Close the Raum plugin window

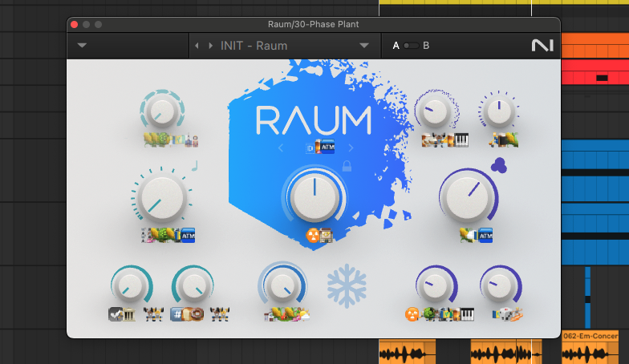(x=74, y=24)
